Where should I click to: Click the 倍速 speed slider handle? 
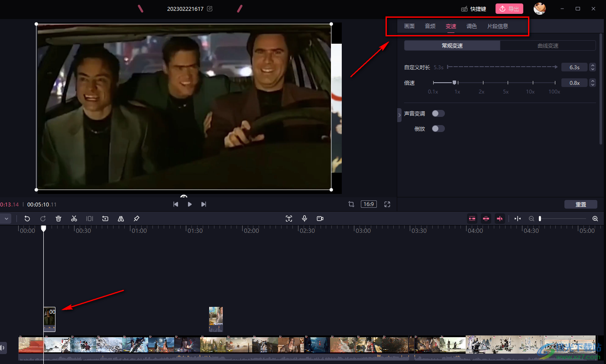[454, 82]
